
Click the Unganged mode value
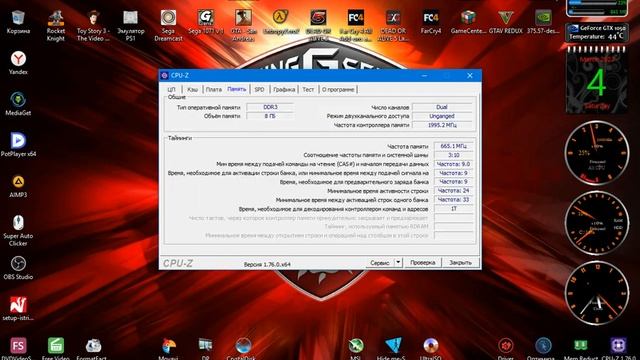(442, 116)
